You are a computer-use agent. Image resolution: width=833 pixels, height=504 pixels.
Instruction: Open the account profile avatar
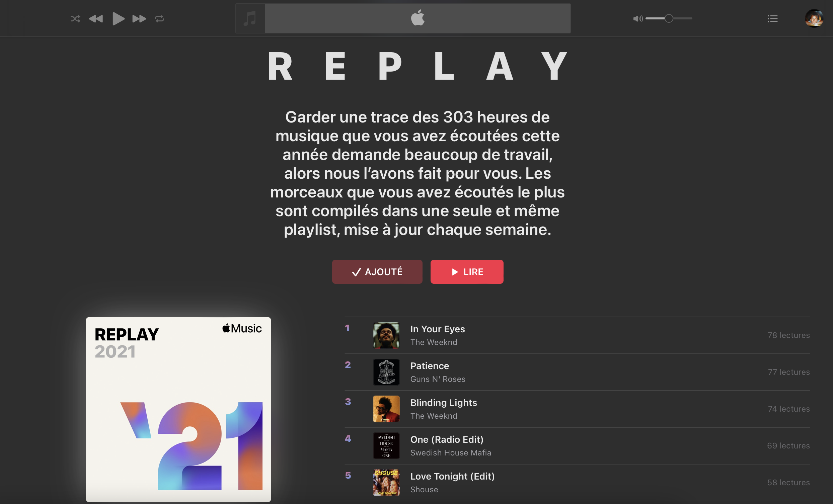point(814,18)
